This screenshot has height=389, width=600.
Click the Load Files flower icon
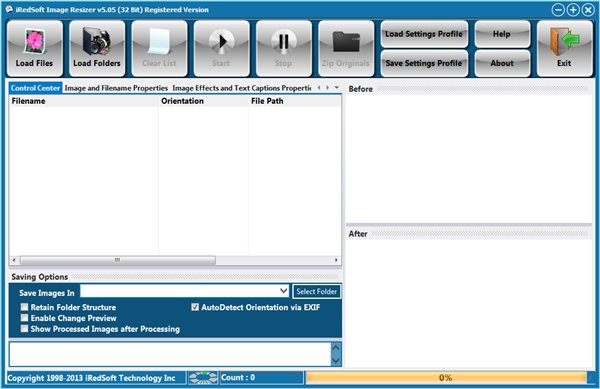(x=34, y=41)
